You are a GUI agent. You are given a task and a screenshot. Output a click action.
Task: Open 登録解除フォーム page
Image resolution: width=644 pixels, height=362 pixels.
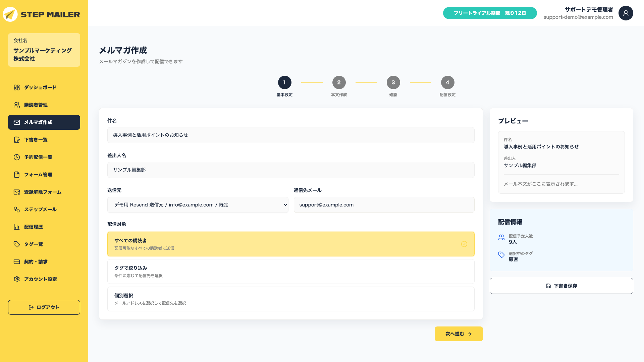coord(44,192)
